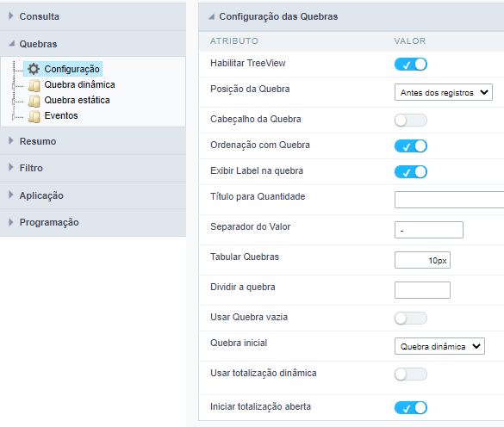Click the Título para Quantidade text field
Viewport: 504px width, 427px height.
(x=450, y=200)
